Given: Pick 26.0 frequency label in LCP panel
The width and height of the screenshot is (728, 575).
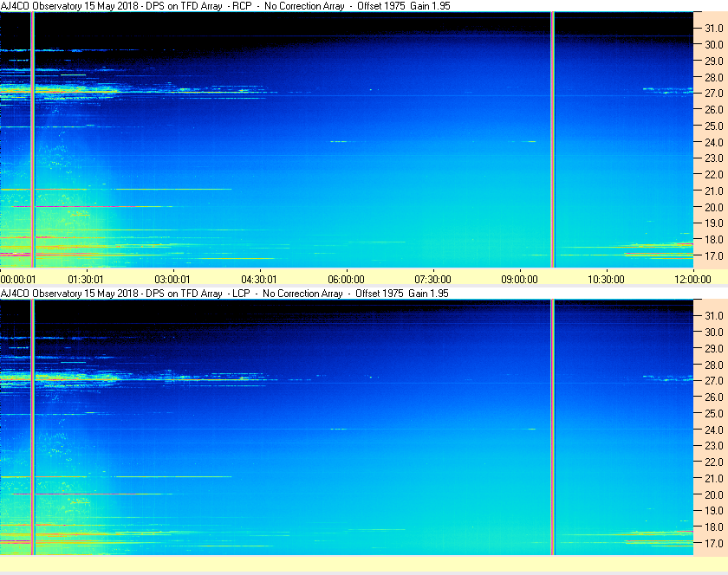Looking at the screenshot, I should tap(714, 397).
